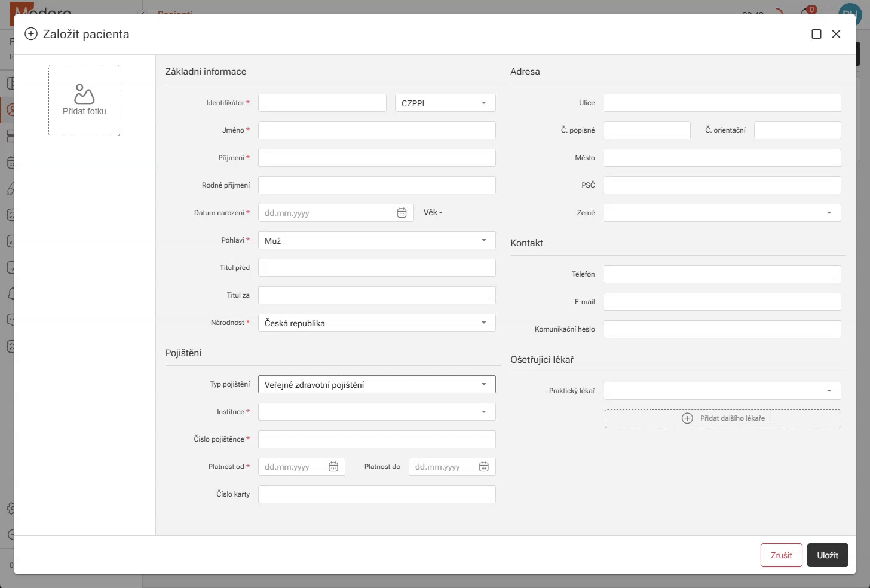The height and width of the screenshot is (588, 870).
Task: Click Přidat dalšího lékaře
Action: click(722, 418)
